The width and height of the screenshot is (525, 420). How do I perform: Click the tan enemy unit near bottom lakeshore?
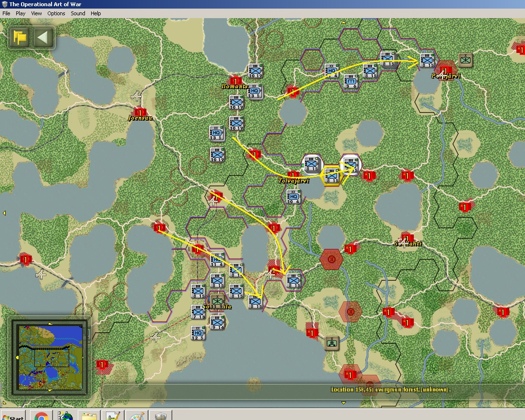[x=332, y=343]
